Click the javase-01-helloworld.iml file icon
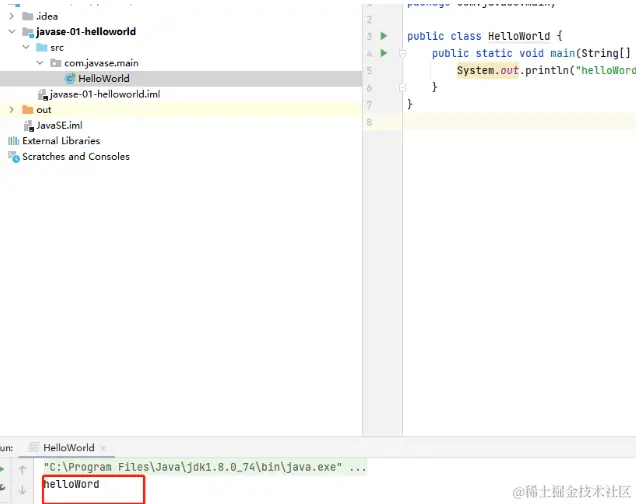This screenshot has height=504, width=636. pos(43,94)
